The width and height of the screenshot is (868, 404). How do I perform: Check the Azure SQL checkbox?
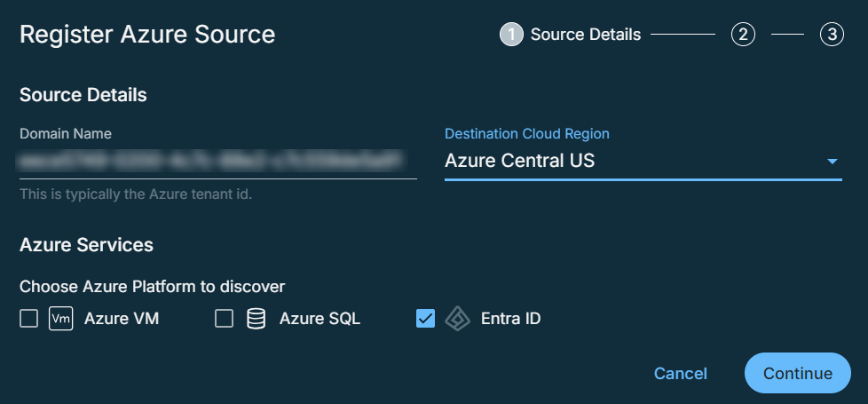(x=224, y=319)
